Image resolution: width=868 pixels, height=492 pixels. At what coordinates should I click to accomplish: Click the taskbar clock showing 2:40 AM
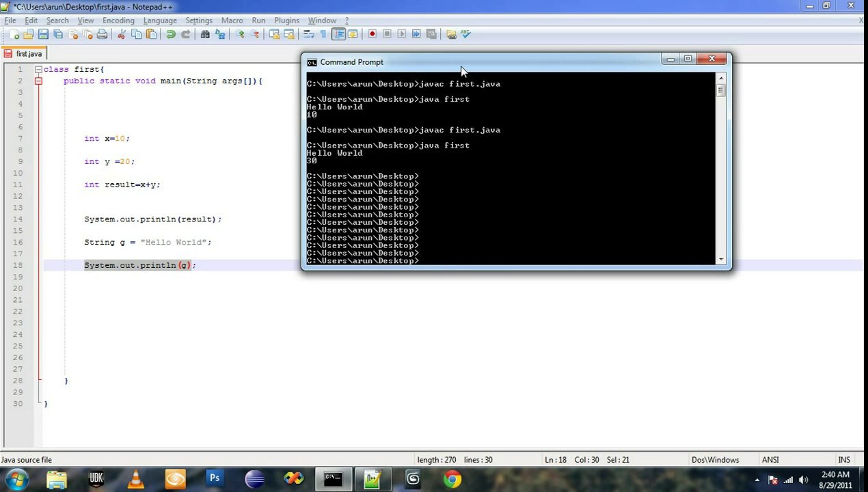click(835, 480)
